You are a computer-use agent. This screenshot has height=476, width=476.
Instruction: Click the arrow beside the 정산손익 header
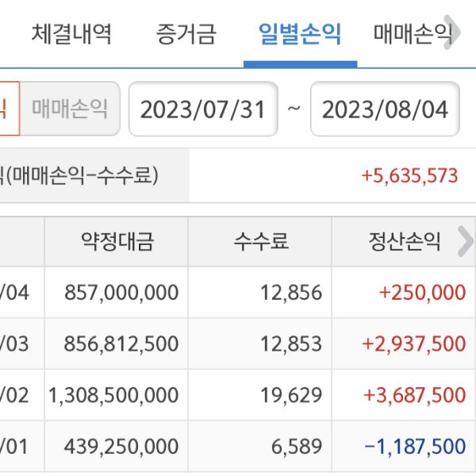(464, 242)
